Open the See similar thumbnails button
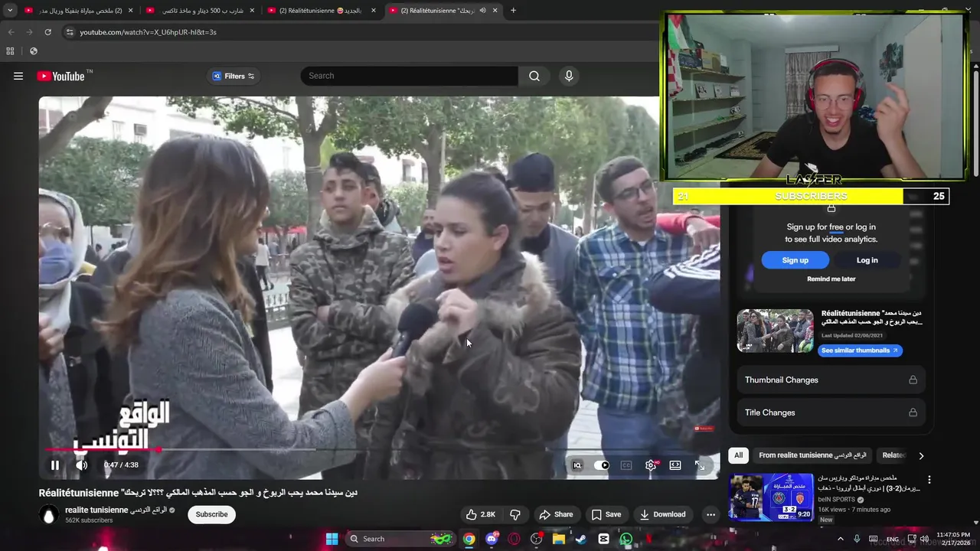Screen dimensions: 980x551 (x=860, y=350)
